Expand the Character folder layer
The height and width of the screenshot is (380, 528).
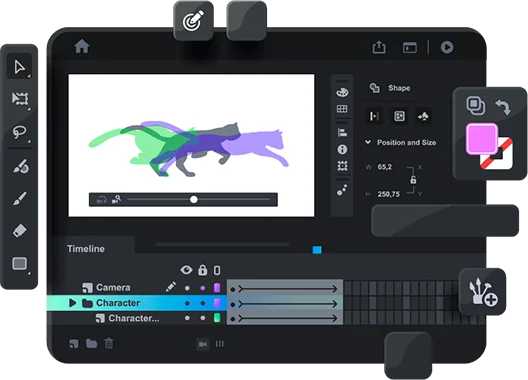pos(72,303)
